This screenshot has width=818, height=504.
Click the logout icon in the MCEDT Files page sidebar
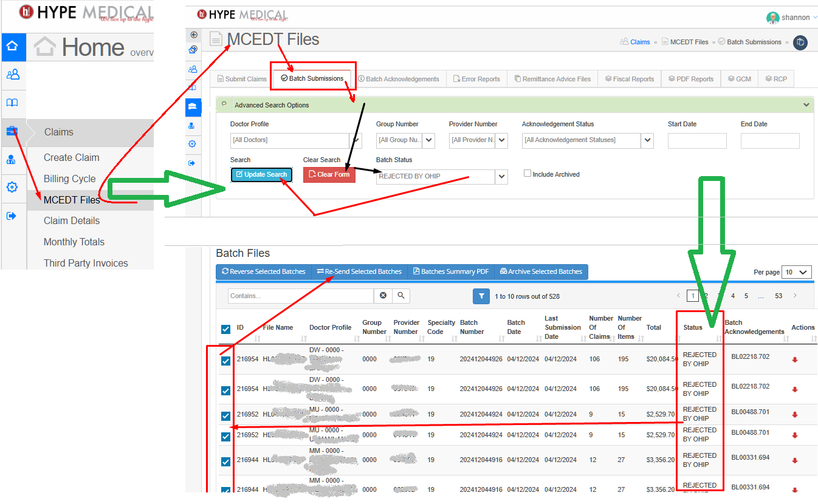click(x=192, y=163)
